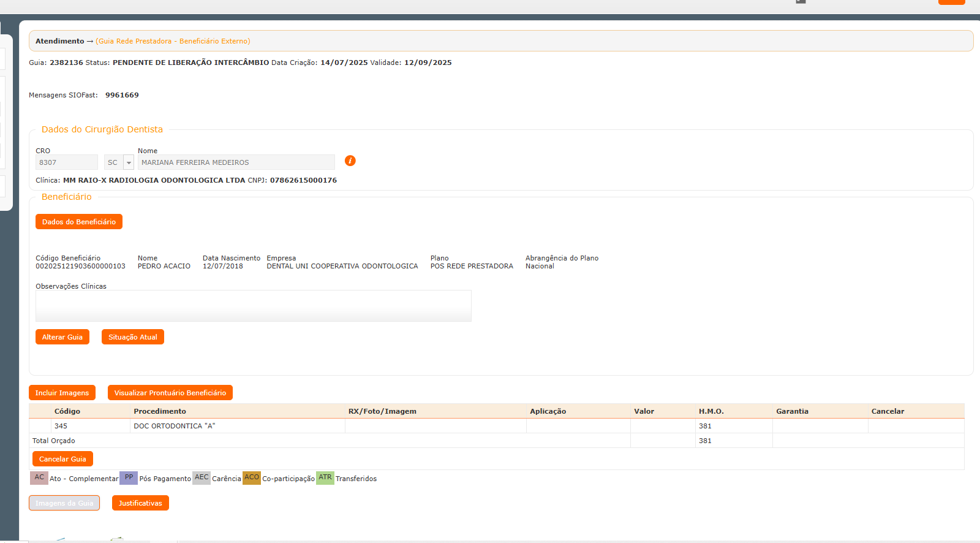
Task: Follow the Guia Rede Prestadora breadcrumb link
Action: click(x=173, y=41)
